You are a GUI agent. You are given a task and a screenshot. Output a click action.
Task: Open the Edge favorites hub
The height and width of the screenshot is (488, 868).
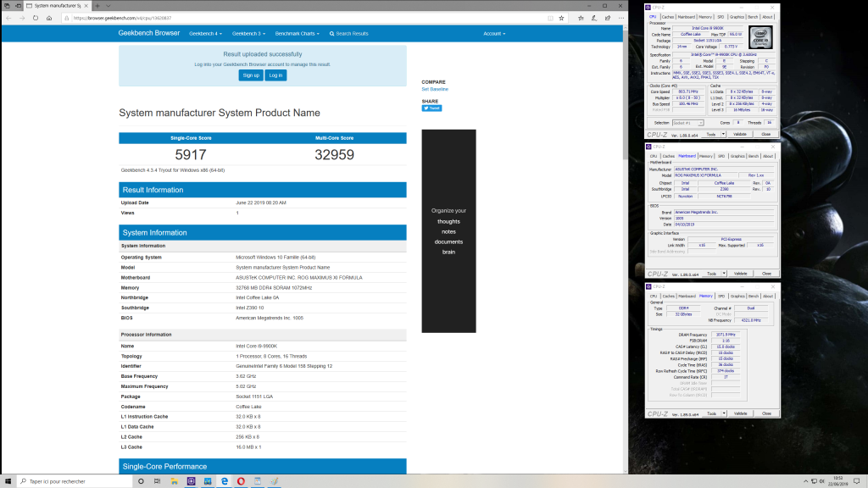pyautogui.click(x=581, y=19)
